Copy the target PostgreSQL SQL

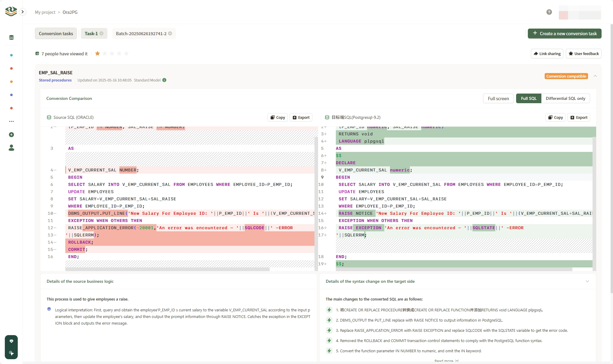(556, 117)
